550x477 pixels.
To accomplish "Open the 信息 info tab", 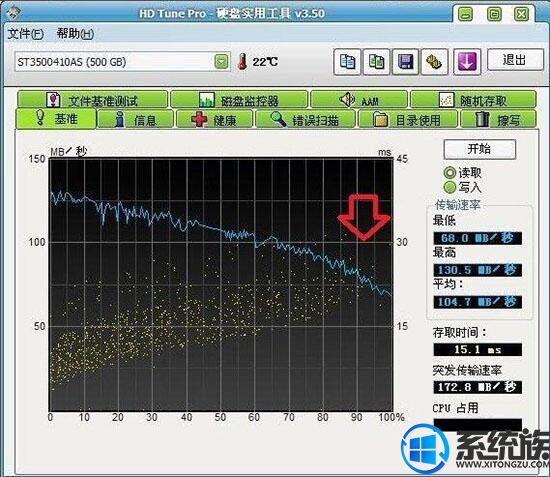I will point(135,120).
